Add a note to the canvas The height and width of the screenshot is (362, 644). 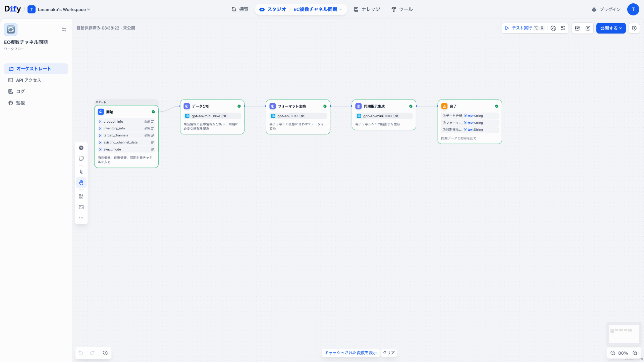tap(81, 159)
